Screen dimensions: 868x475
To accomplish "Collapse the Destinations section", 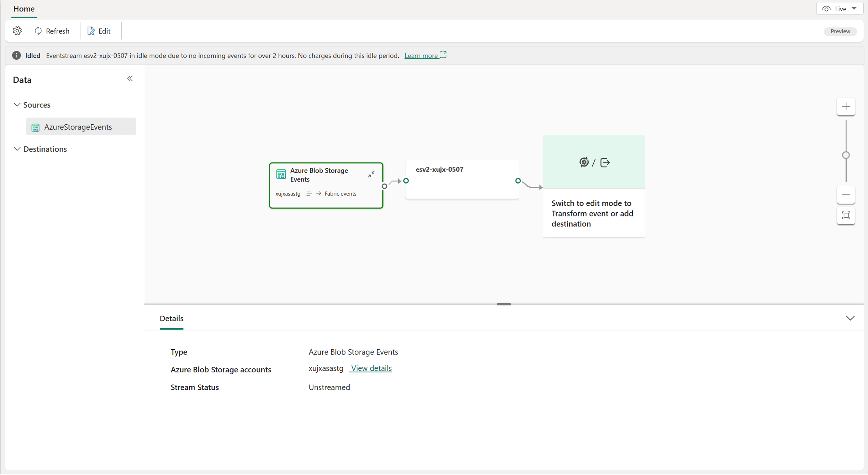I will pos(17,149).
